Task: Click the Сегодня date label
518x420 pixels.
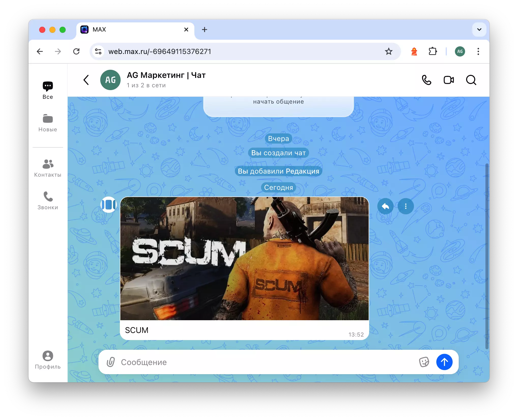Action: [x=278, y=187]
